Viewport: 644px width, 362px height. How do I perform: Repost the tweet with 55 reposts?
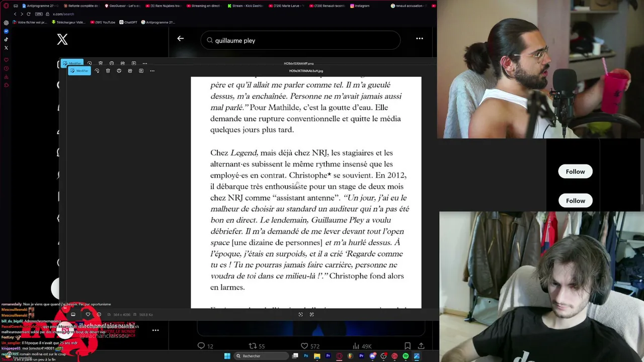tap(257, 346)
